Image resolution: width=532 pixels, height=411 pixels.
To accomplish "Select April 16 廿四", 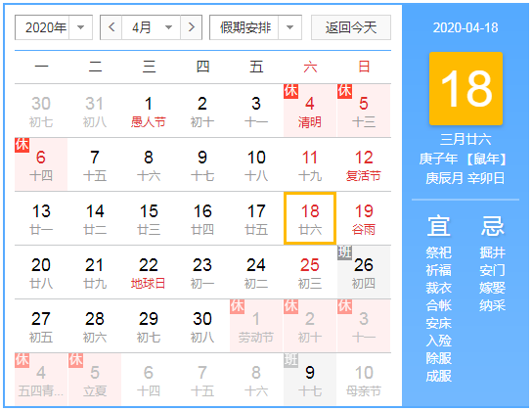I will (202, 218).
